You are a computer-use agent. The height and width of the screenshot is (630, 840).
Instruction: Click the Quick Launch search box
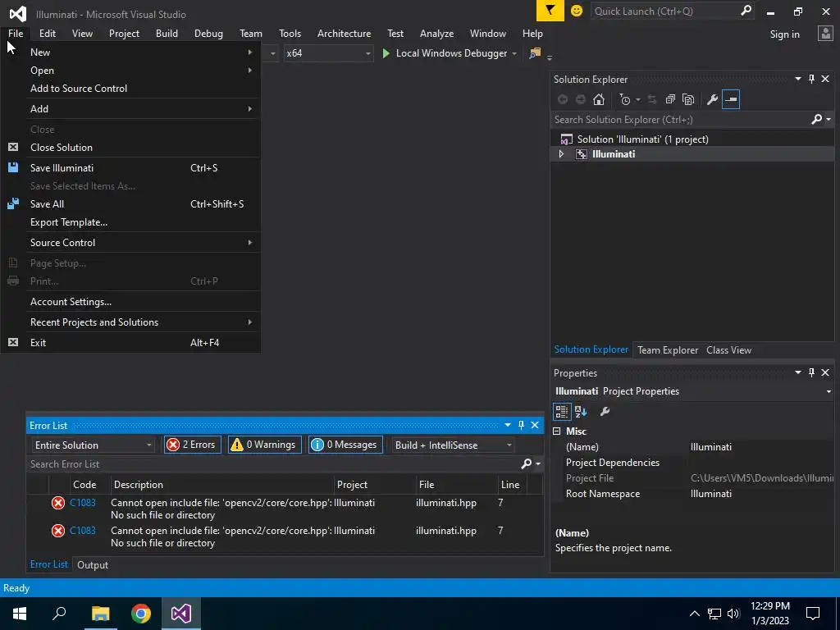(x=665, y=11)
